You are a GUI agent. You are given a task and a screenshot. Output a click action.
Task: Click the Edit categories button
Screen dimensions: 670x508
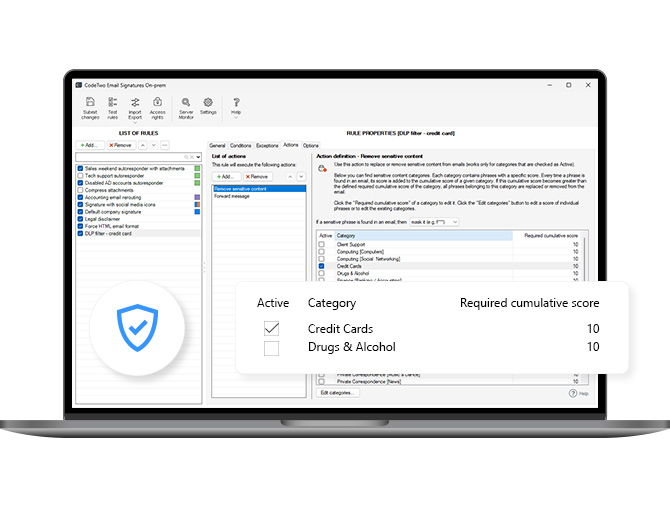[x=338, y=393]
